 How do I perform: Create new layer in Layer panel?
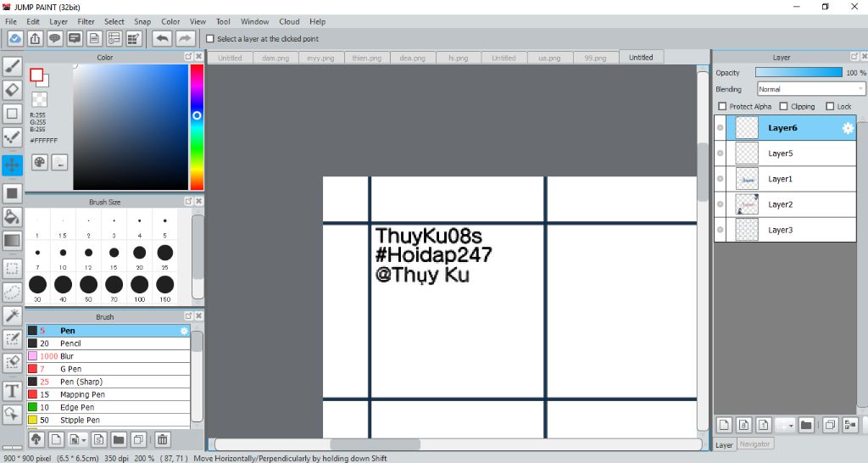(724, 426)
